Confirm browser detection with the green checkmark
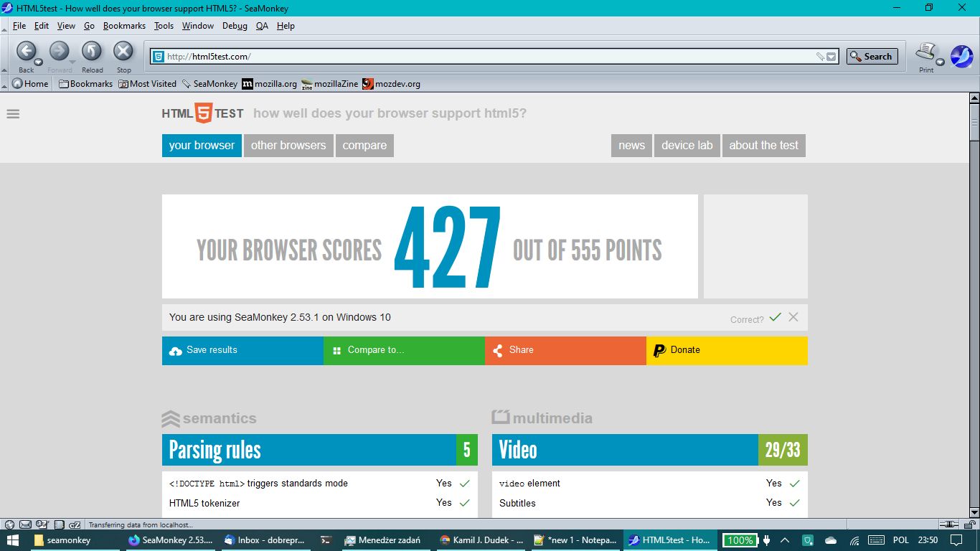 coord(775,317)
